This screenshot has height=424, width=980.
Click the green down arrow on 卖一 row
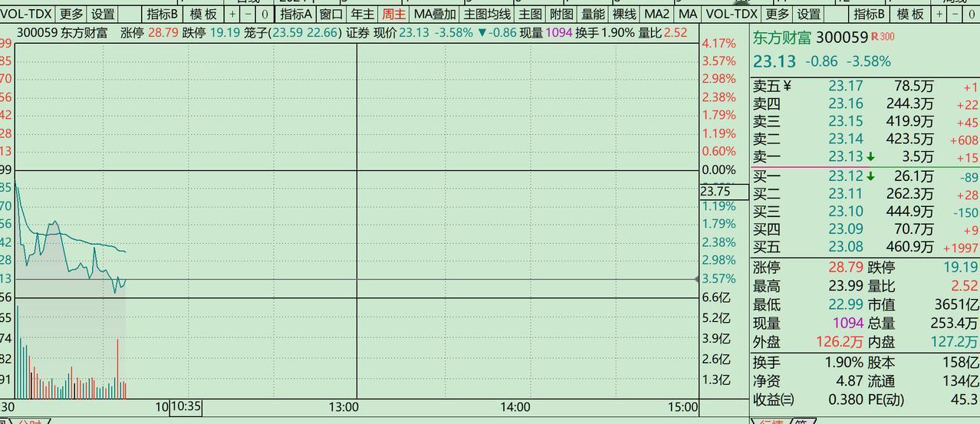[x=871, y=157]
